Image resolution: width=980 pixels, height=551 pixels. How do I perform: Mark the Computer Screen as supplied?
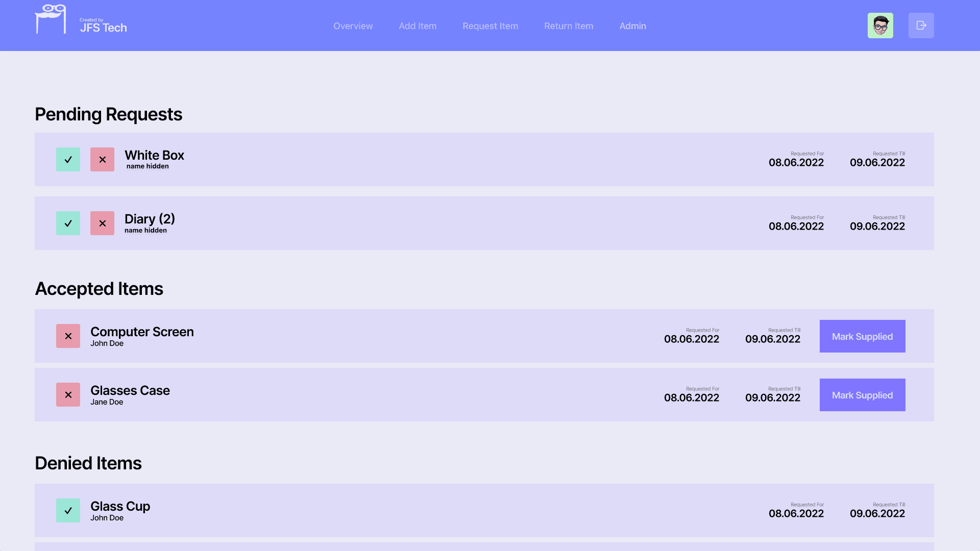[x=862, y=336]
